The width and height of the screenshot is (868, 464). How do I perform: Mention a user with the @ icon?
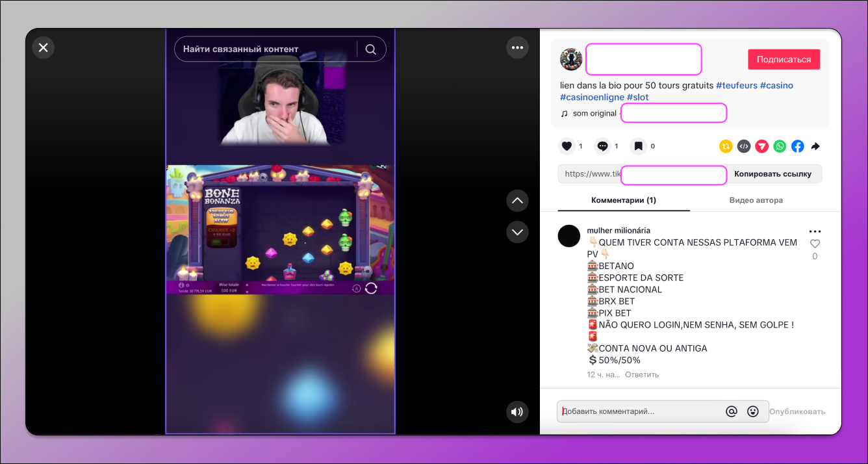tap(732, 411)
